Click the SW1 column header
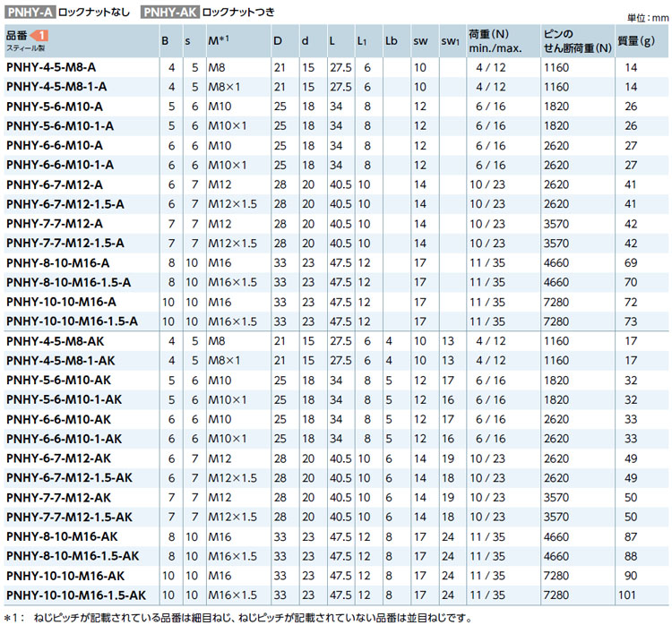The image size is (672, 625). coord(450,40)
